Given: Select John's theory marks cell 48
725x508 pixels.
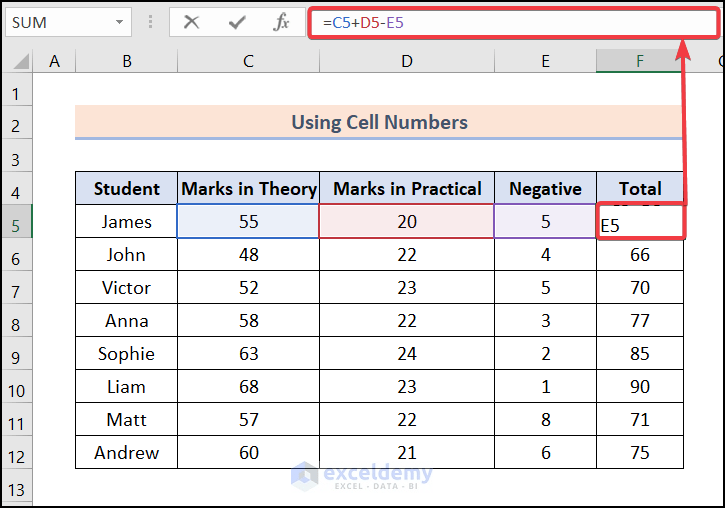Looking at the screenshot, I should [x=248, y=254].
